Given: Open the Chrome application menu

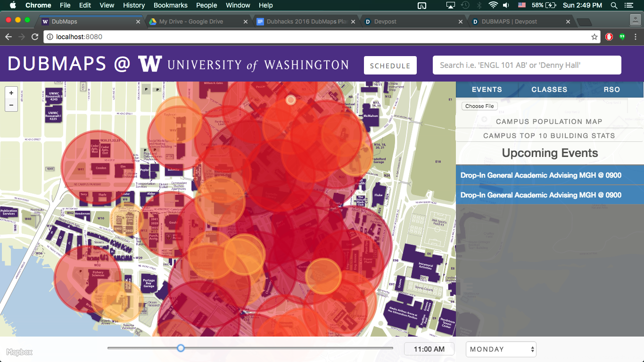Looking at the screenshot, I should [x=38, y=5].
